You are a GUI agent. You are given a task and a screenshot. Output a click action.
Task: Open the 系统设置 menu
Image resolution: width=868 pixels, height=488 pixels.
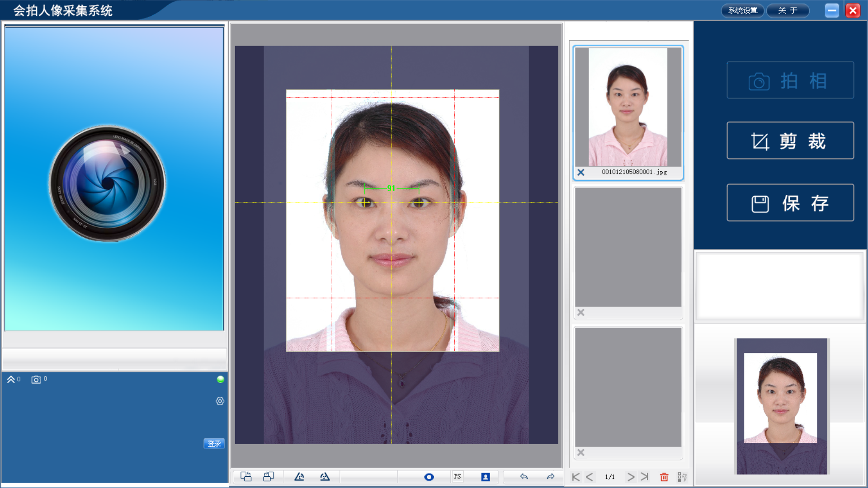742,10
